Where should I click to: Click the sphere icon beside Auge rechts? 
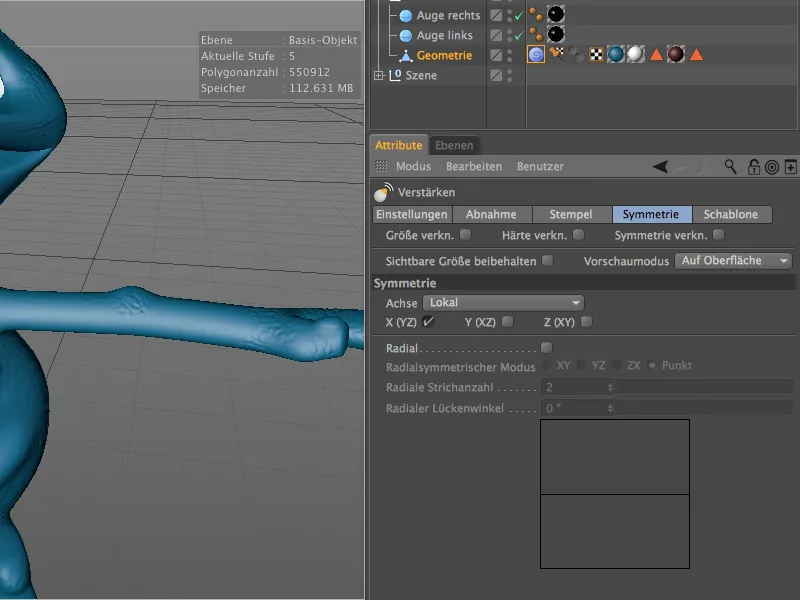point(406,16)
